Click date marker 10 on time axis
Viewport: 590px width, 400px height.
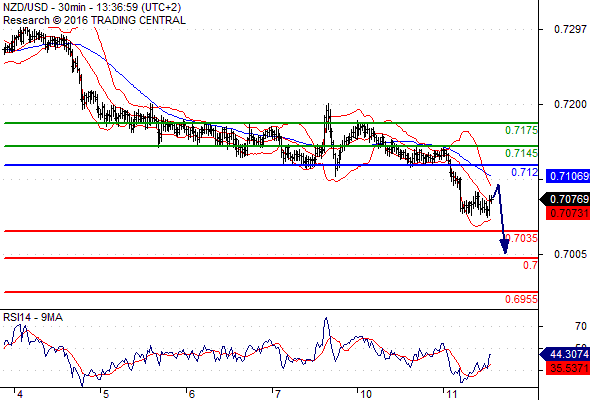[366, 394]
